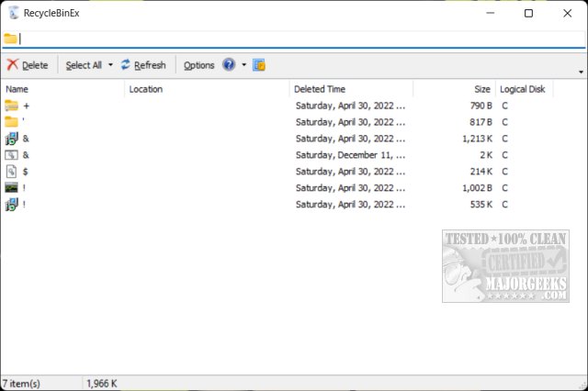Sort by the Logical Disk column header
This screenshot has height=391, width=588.
(525, 89)
